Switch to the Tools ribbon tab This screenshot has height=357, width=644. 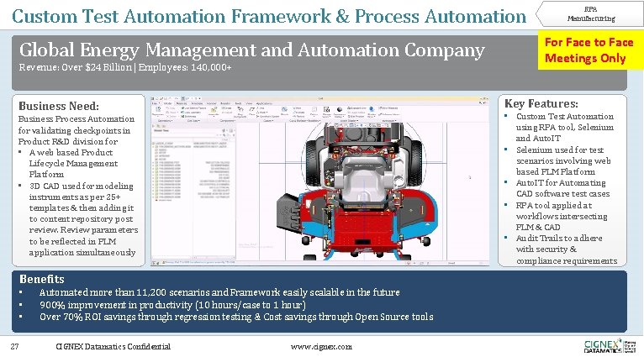pyautogui.click(x=238, y=103)
